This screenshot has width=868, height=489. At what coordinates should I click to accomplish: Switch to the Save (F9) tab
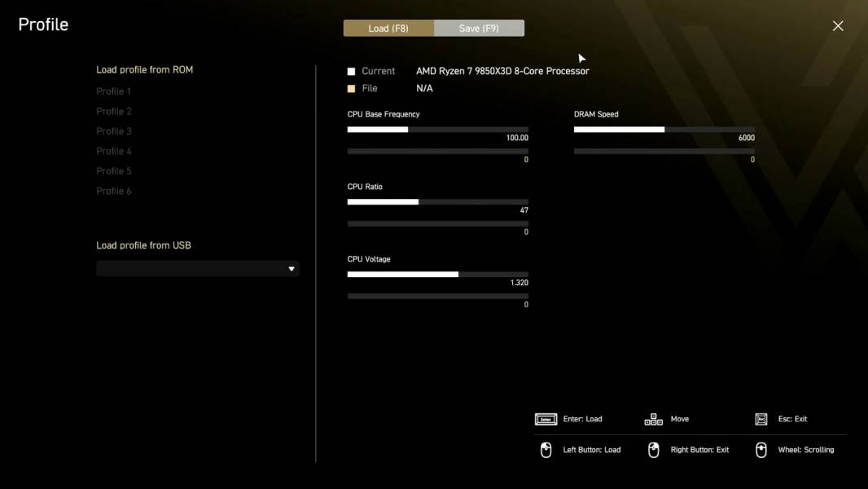(x=479, y=29)
